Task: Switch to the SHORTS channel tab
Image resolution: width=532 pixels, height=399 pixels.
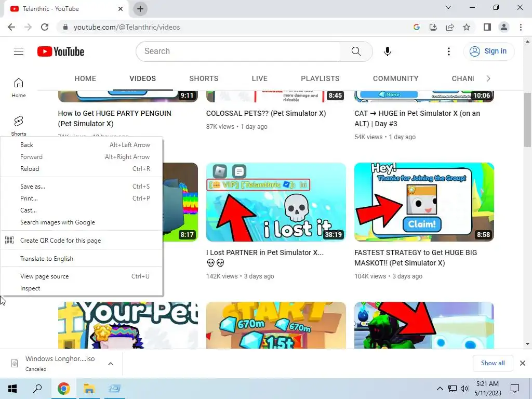Action: 204,78
